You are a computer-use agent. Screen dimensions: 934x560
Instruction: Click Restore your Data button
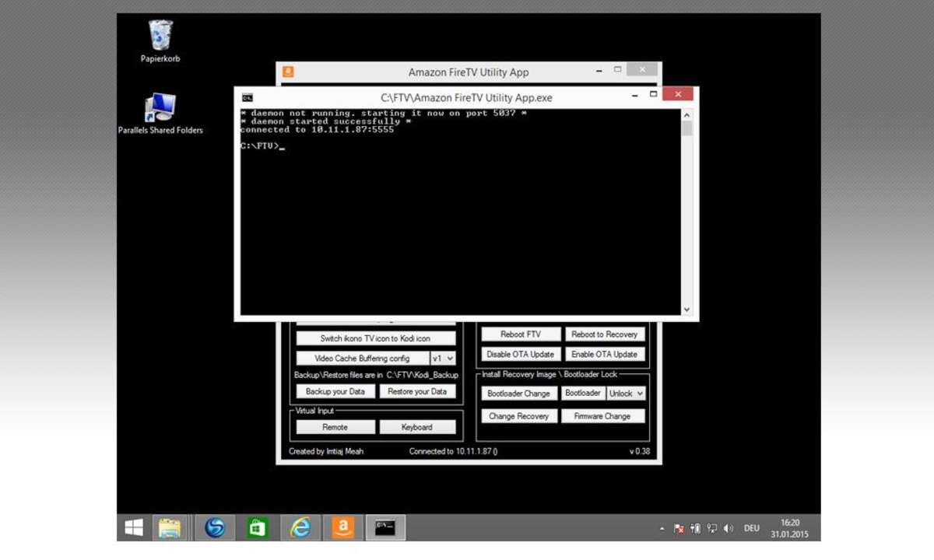coord(417,391)
